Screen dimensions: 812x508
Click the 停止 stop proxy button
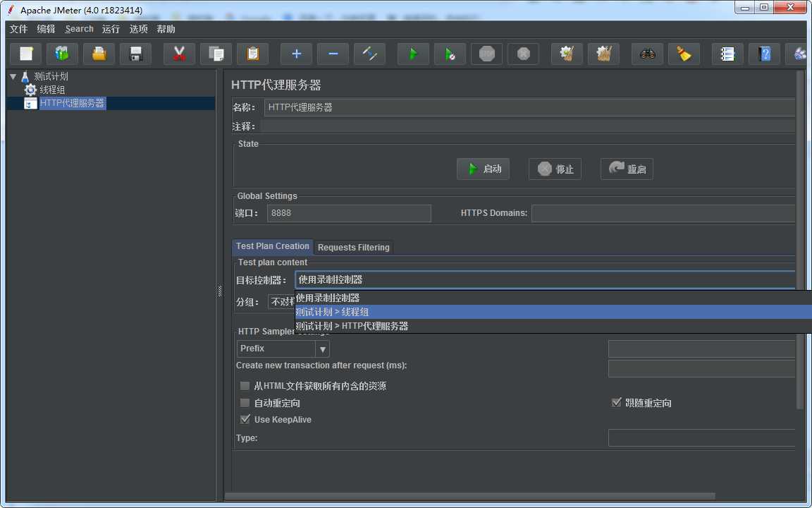pyautogui.click(x=555, y=169)
